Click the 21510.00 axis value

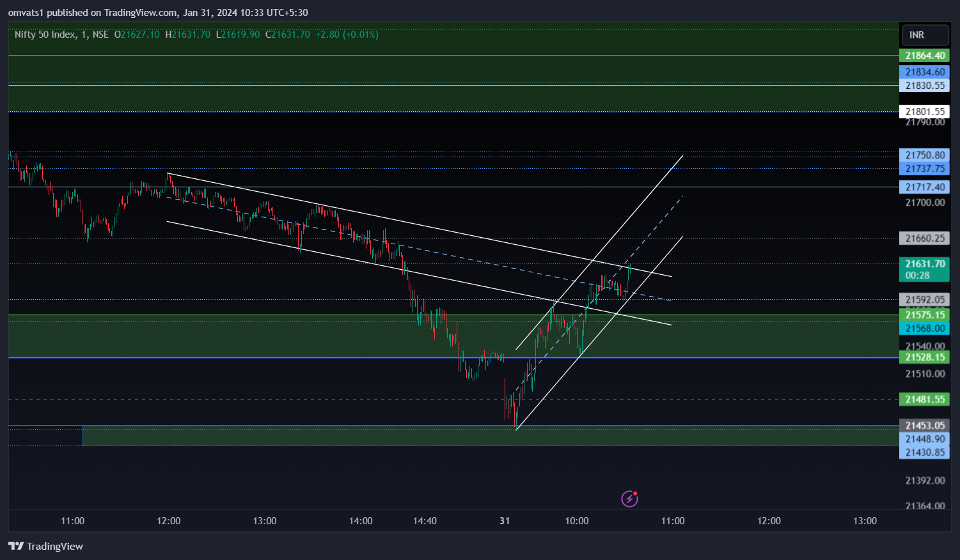point(925,374)
